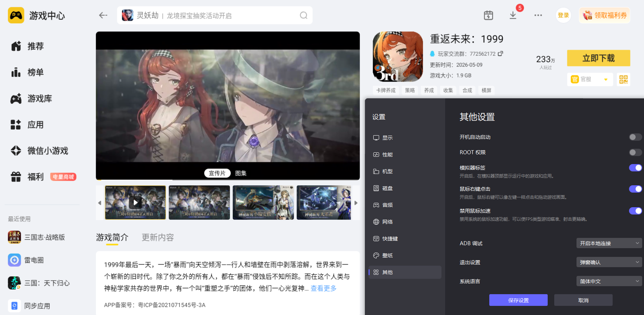Click the 保存设置 save button
Image resolution: width=644 pixels, height=315 pixels.
click(518, 300)
